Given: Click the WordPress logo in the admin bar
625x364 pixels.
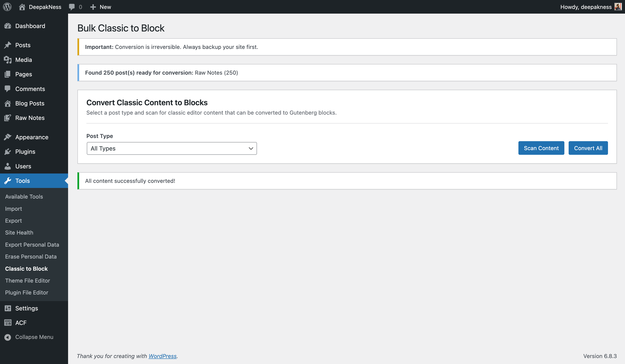Looking at the screenshot, I should [7, 7].
